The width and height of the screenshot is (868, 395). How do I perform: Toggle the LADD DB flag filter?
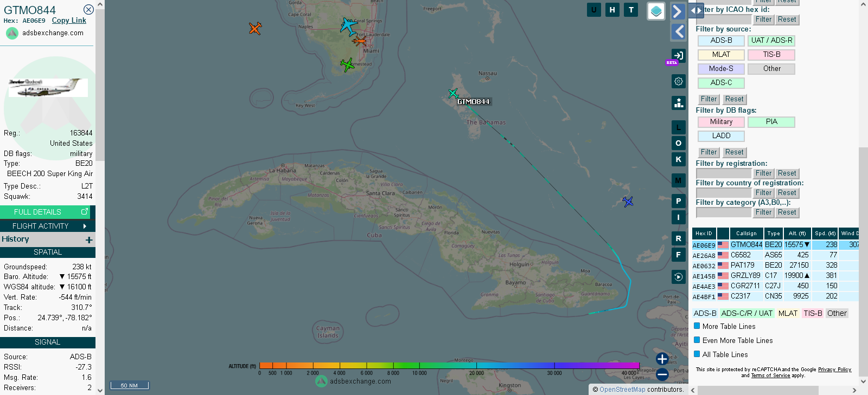(x=721, y=136)
